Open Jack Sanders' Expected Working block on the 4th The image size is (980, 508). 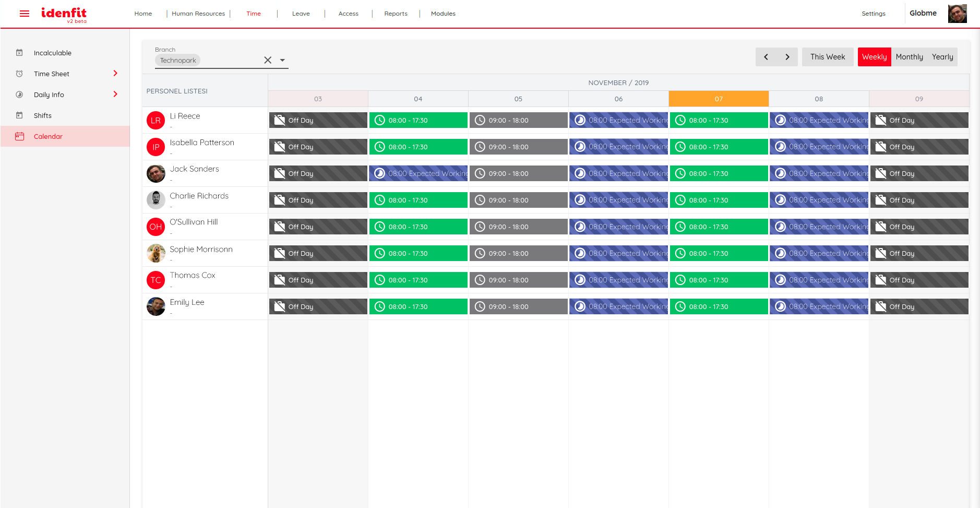pos(419,173)
